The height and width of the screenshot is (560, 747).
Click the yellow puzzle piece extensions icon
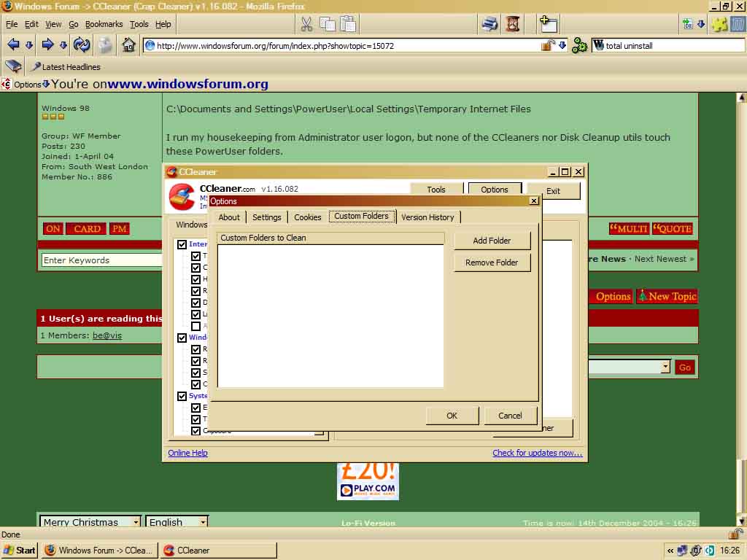coord(719,24)
